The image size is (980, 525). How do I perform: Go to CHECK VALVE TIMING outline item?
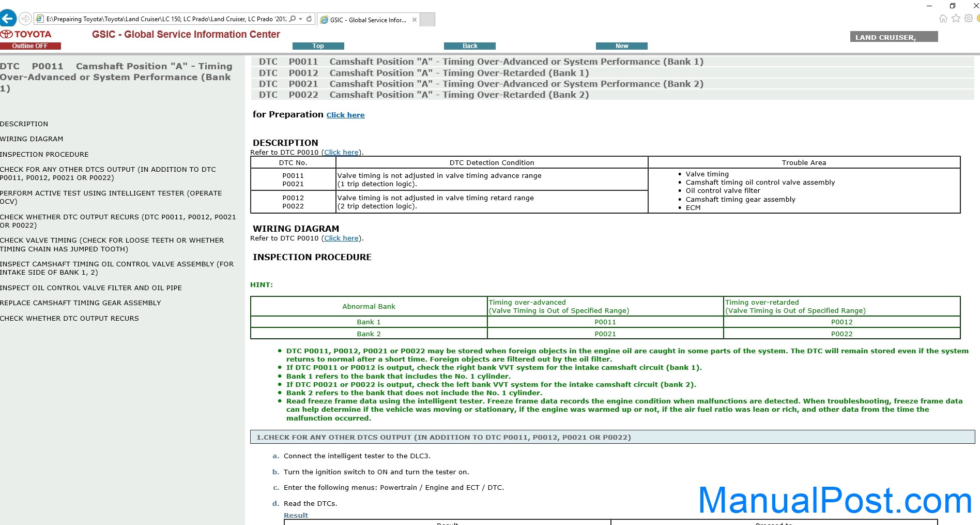pyautogui.click(x=112, y=245)
